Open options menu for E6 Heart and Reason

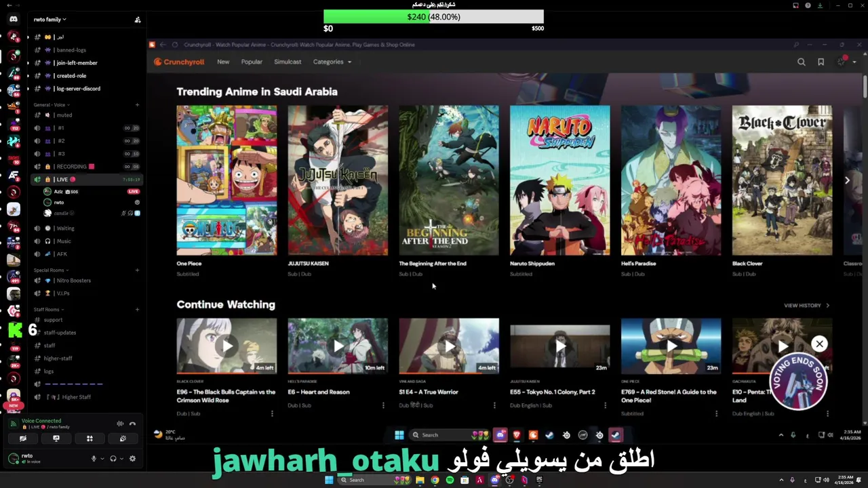point(383,405)
